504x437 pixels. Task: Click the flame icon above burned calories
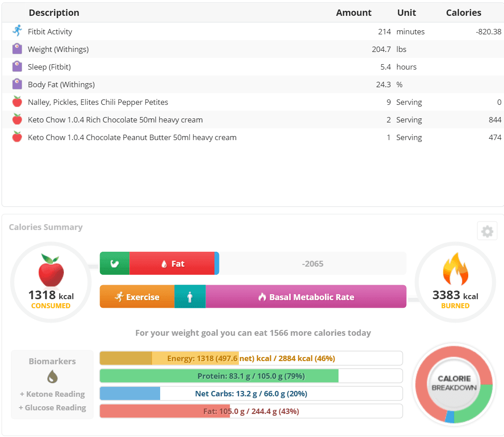point(455,270)
